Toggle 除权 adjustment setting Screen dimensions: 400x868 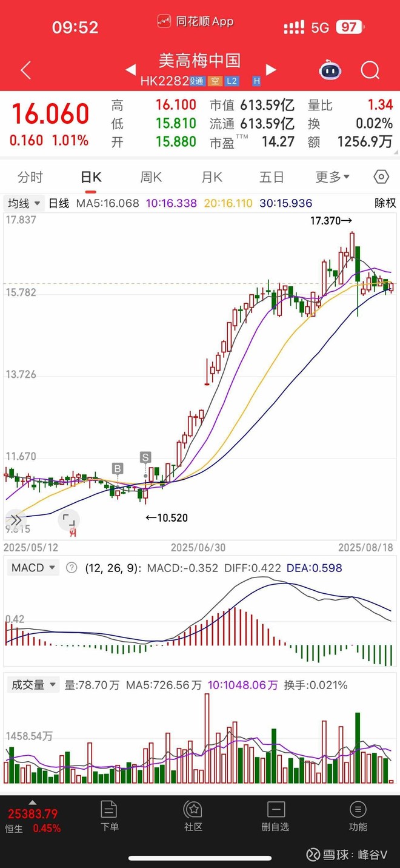(x=385, y=203)
